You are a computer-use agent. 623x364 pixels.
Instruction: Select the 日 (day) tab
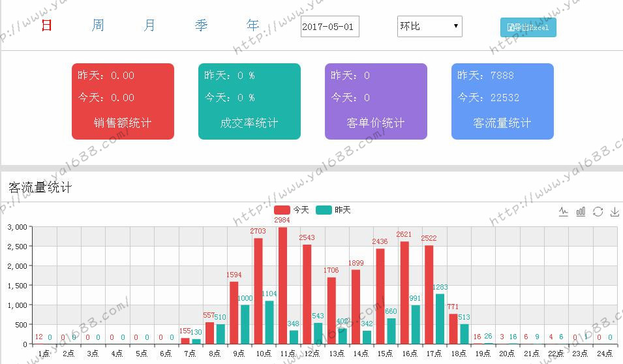tap(46, 25)
